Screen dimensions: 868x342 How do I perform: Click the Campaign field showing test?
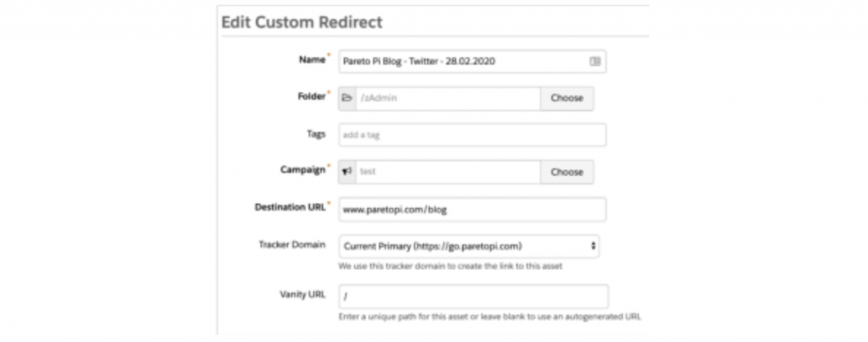tap(448, 172)
